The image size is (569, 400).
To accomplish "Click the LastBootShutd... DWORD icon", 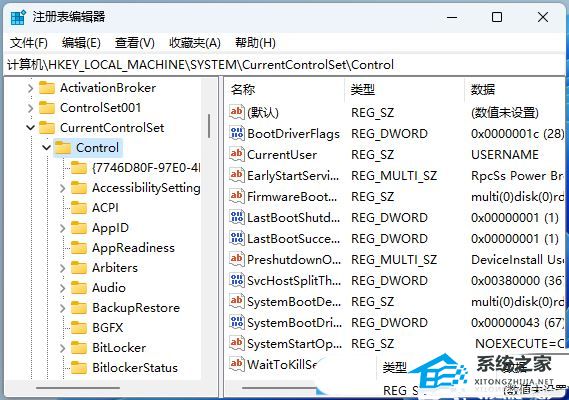I will (237, 217).
